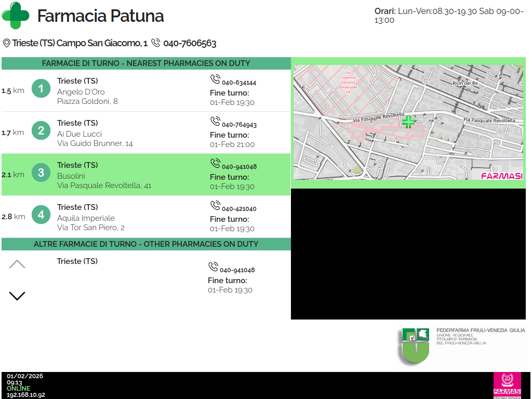Screen dimensions: 532x399
Task: Click the location pin icon beside address
Action: pos(6,43)
